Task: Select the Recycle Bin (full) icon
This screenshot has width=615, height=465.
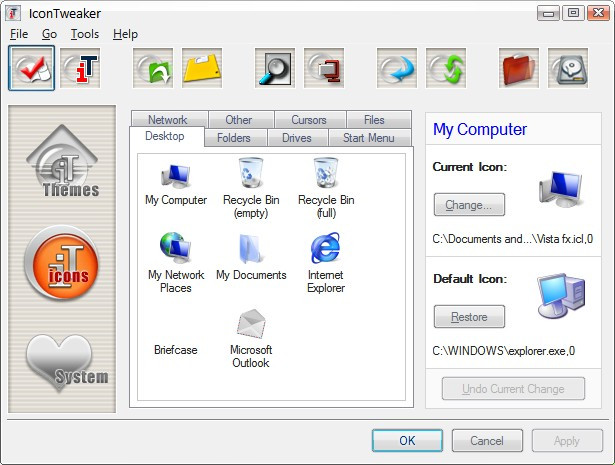Action: (x=326, y=188)
